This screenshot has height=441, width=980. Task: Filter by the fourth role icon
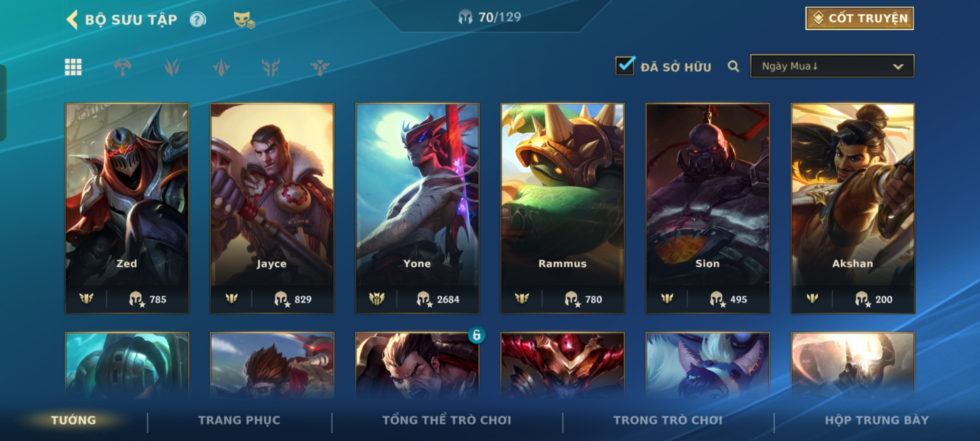point(271,67)
